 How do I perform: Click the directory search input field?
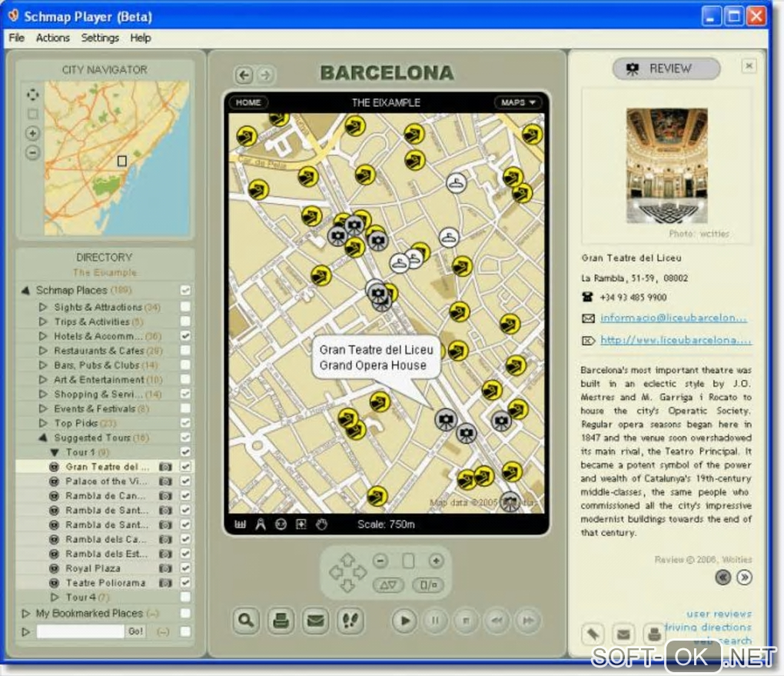(x=80, y=631)
